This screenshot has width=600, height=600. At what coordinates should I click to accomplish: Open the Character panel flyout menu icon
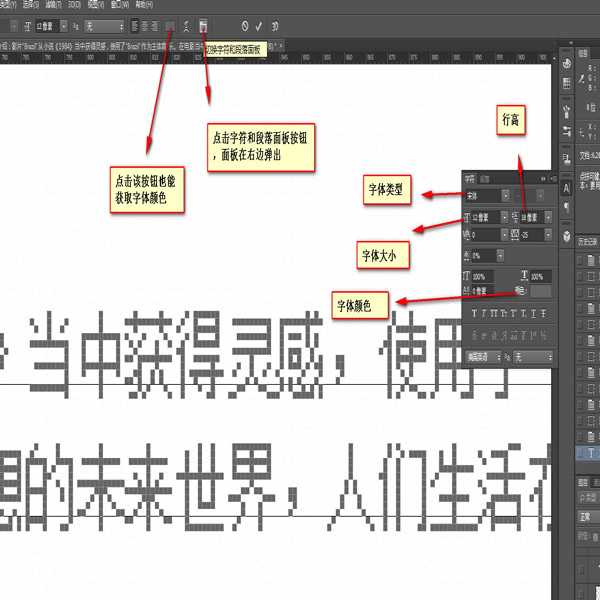pyautogui.click(x=553, y=178)
